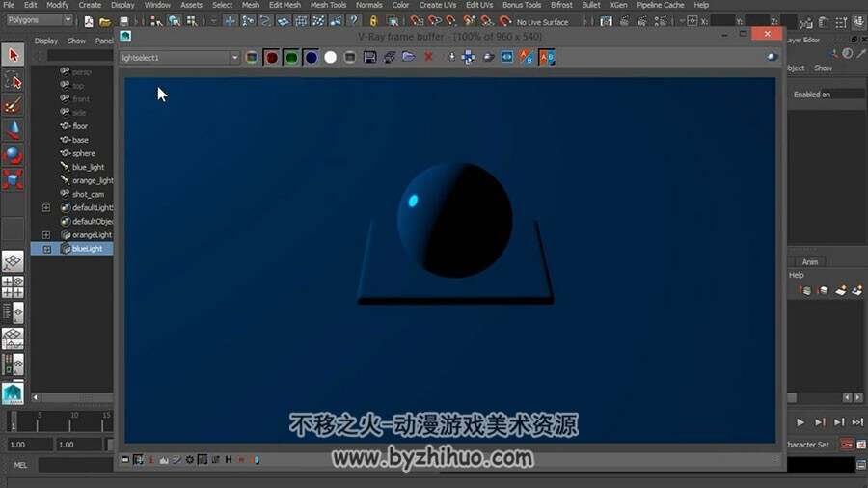
Task: Click the RGB color channels icon
Action: (x=252, y=58)
